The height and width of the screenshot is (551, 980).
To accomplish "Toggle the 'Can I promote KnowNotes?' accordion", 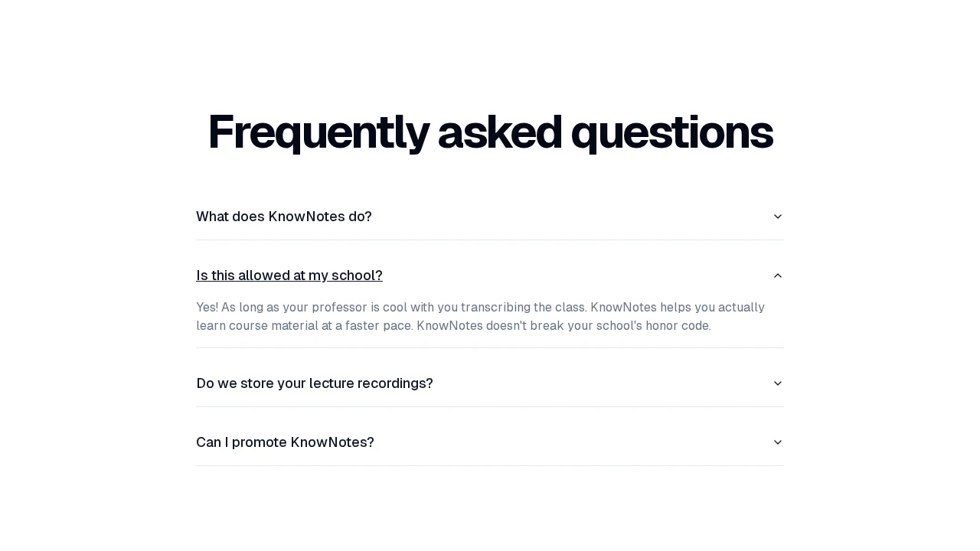I will [x=285, y=442].
